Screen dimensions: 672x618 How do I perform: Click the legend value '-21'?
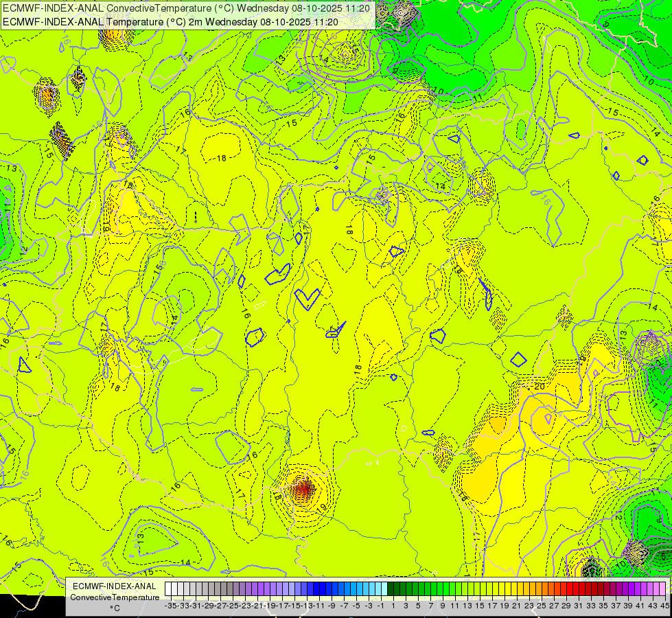click(x=257, y=606)
